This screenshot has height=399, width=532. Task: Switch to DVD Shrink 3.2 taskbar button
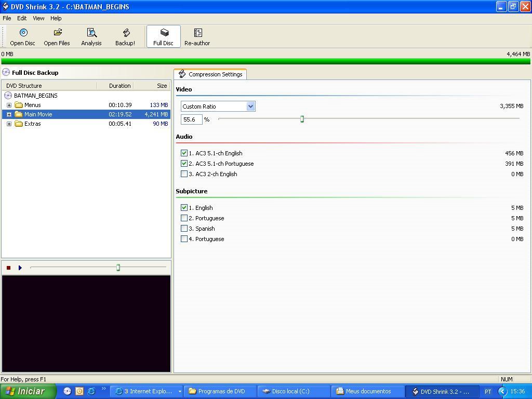442,392
